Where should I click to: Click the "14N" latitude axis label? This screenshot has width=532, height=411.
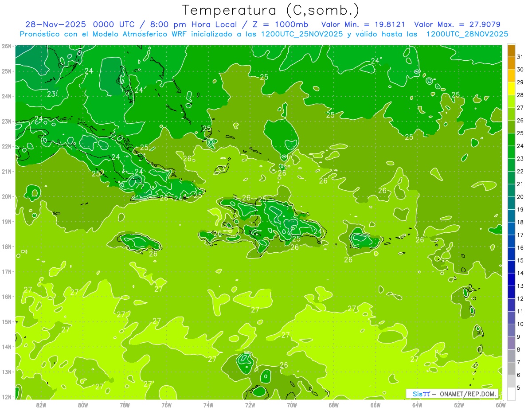tap(6, 347)
